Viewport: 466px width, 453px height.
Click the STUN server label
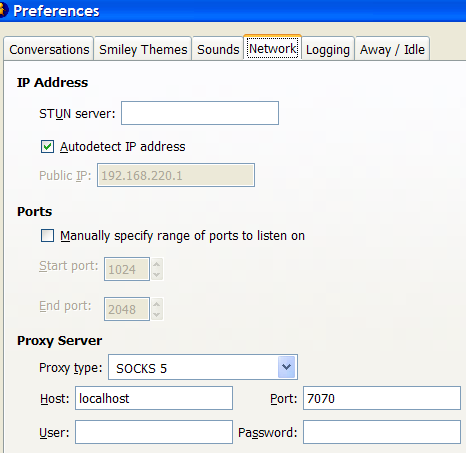77,114
